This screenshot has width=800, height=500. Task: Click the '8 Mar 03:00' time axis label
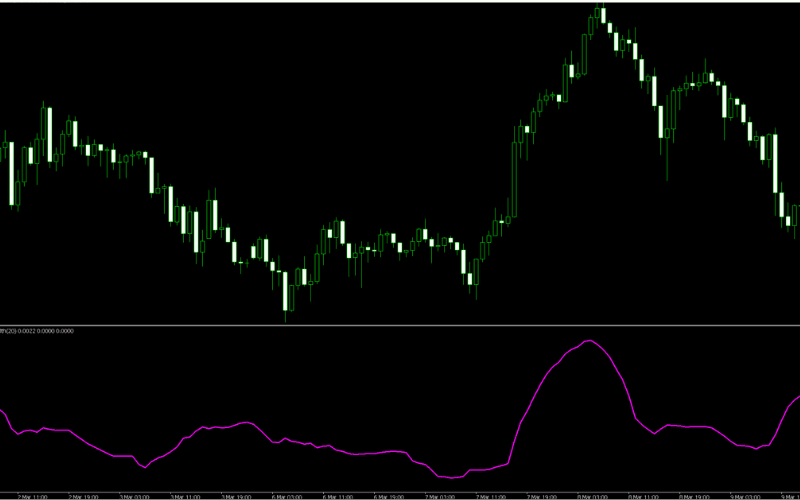pyautogui.click(x=593, y=496)
